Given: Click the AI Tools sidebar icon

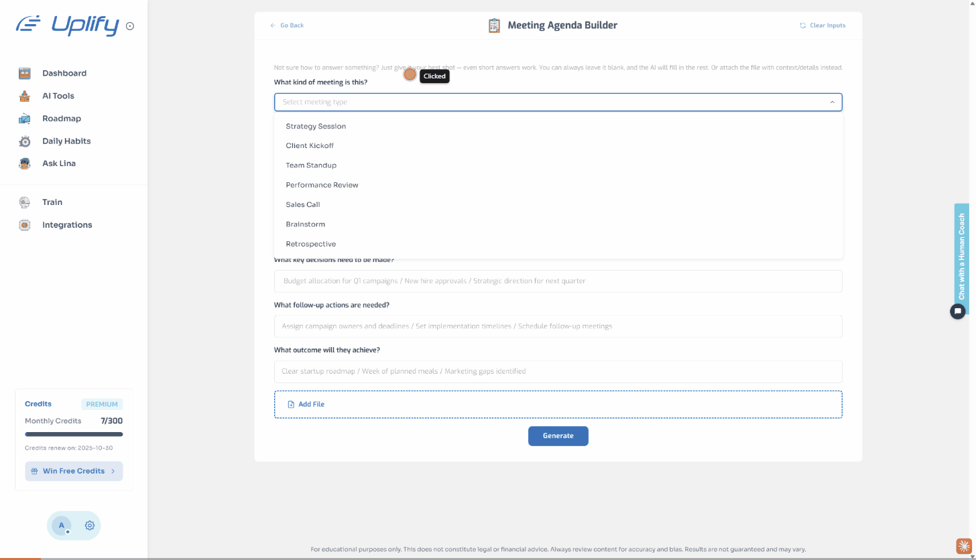Looking at the screenshot, I should click(25, 96).
